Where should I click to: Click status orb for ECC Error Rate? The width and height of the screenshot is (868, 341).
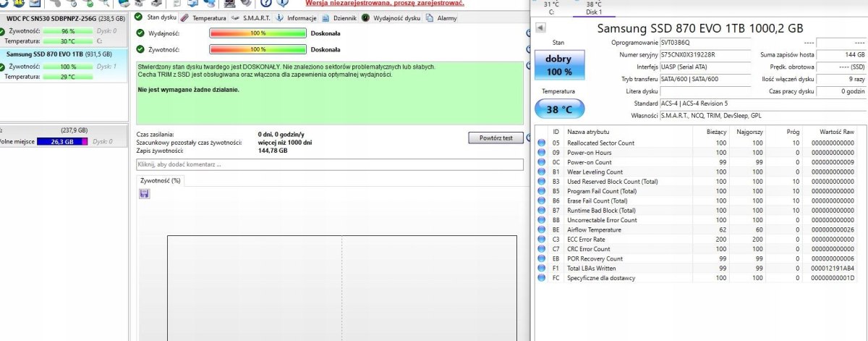click(x=542, y=239)
